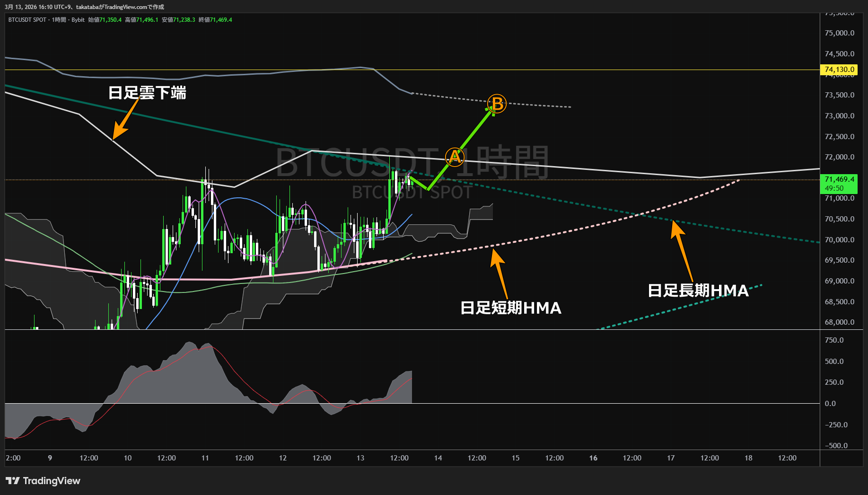Click the orange circled B marker
Screen dimensions: 868x495
coord(497,103)
